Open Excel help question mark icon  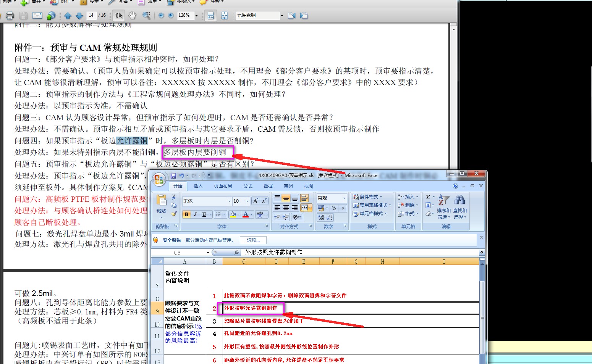455,186
